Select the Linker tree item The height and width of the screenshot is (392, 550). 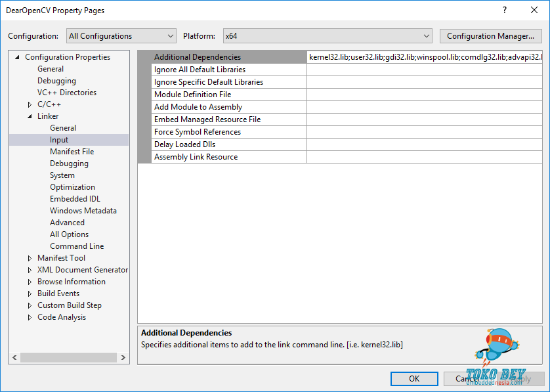[48, 116]
